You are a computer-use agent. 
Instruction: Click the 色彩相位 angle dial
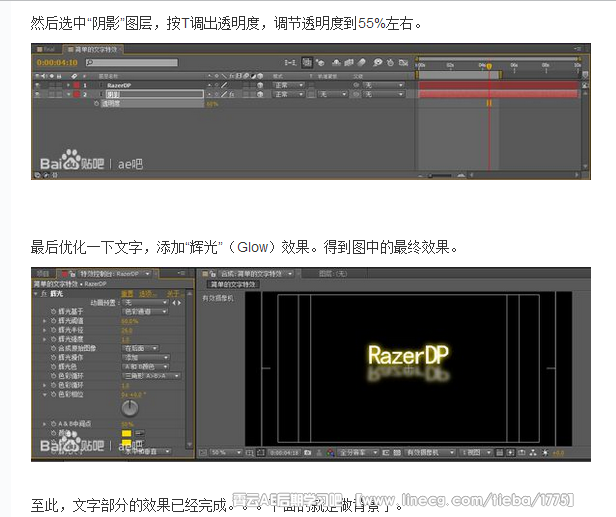(x=130, y=408)
